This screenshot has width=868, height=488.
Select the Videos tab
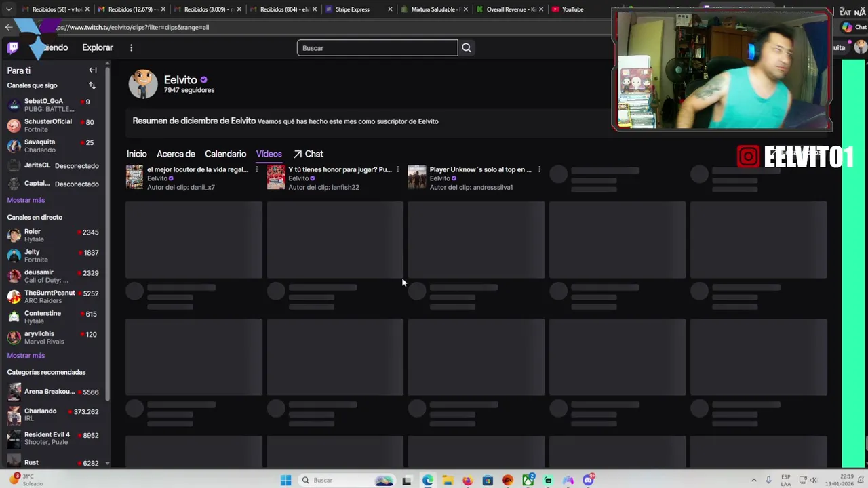click(x=269, y=154)
